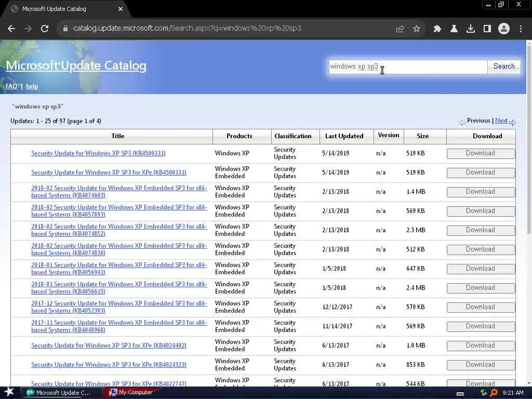The image size is (532, 399).
Task: Open the KB4074836 update link
Action: 119,249
